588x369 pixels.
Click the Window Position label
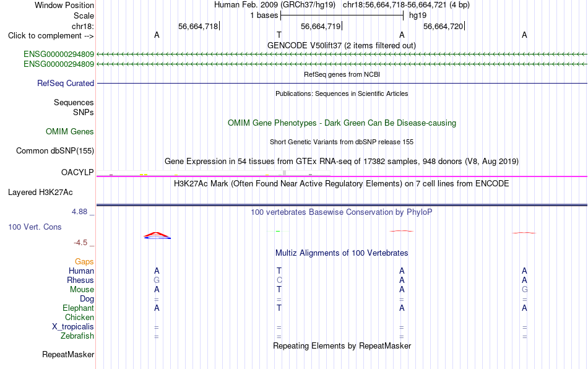[64, 5]
